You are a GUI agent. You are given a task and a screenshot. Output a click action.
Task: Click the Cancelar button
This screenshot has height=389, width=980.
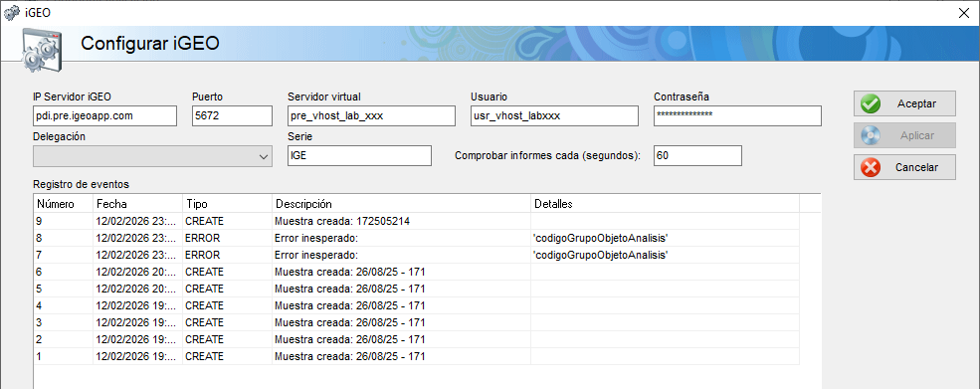pyautogui.click(x=904, y=167)
